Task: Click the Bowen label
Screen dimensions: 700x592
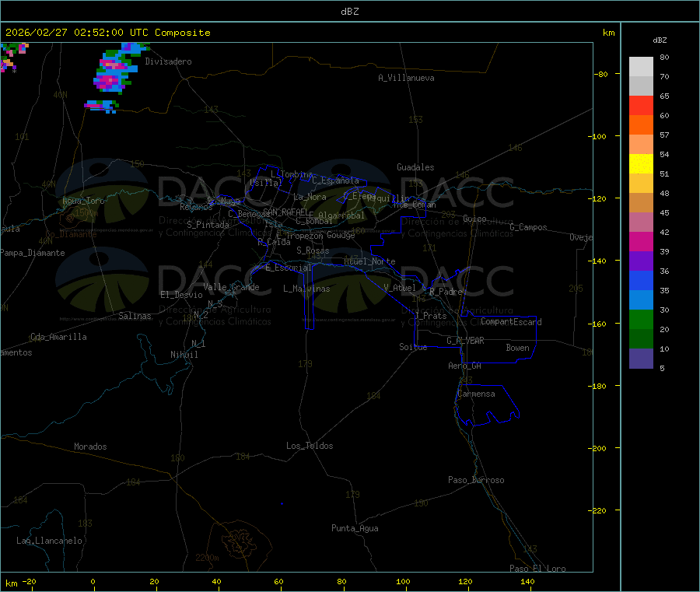Action: pyautogui.click(x=517, y=348)
